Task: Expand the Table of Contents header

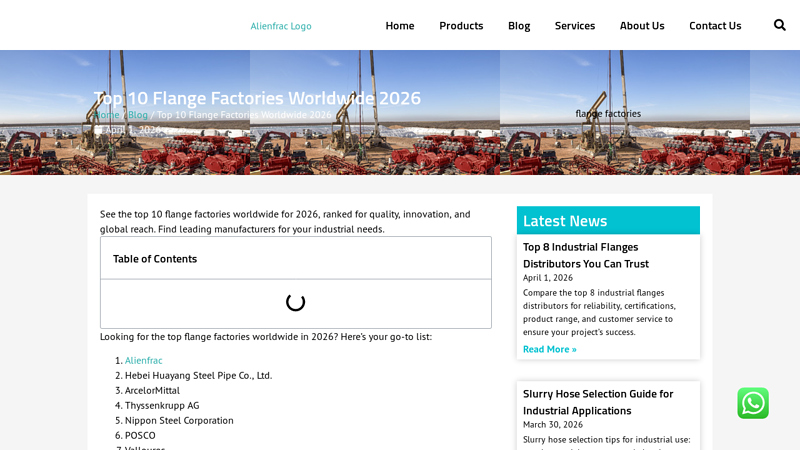Action: tap(295, 258)
